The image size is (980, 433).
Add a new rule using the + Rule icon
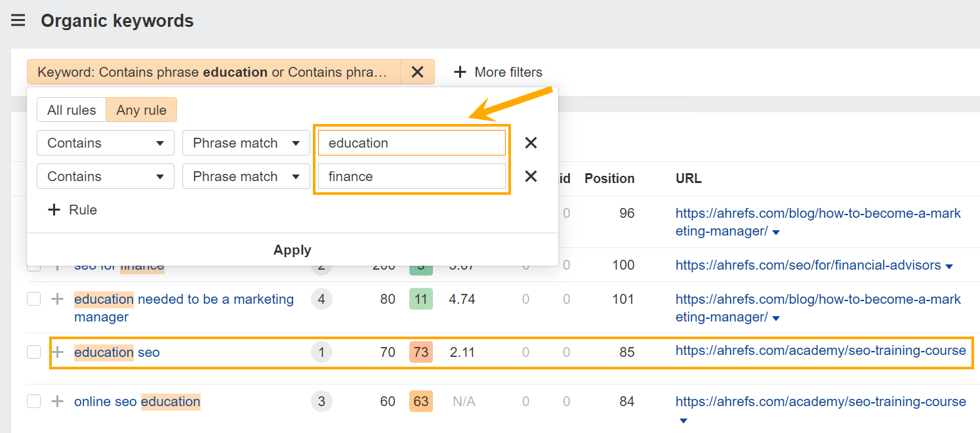[x=54, y=209]
